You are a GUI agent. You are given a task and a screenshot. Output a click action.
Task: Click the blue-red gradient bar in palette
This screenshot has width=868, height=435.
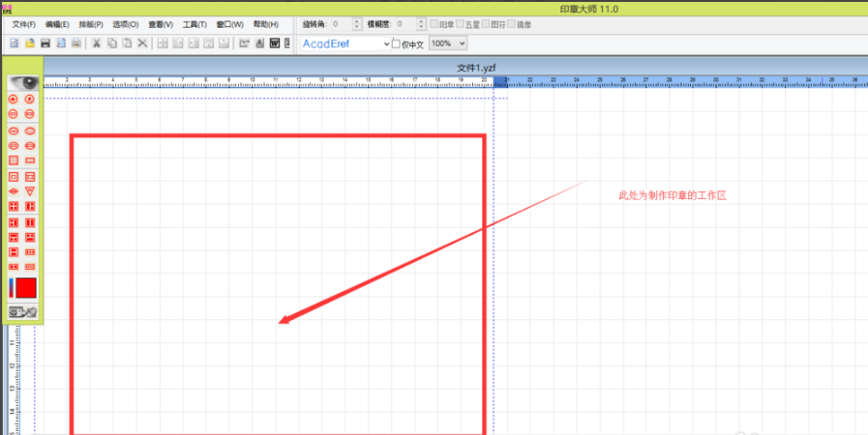11,288
